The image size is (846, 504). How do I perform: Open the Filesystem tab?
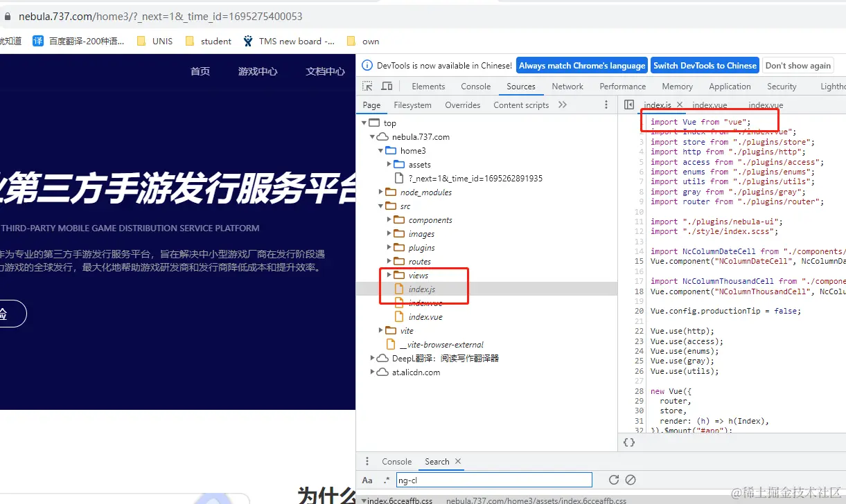tap(413, 105)
